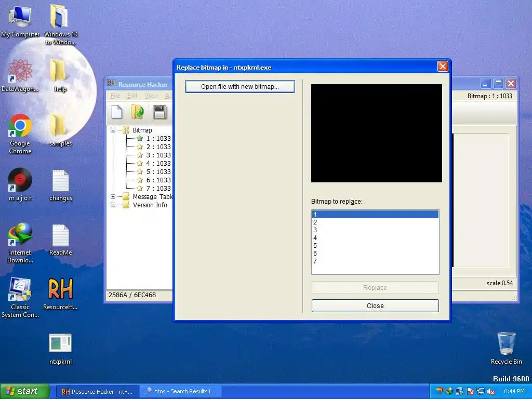Open the Edit menu in Resource Hacker
The width and height of the screenshot is (532, 399).
point(132,96)
